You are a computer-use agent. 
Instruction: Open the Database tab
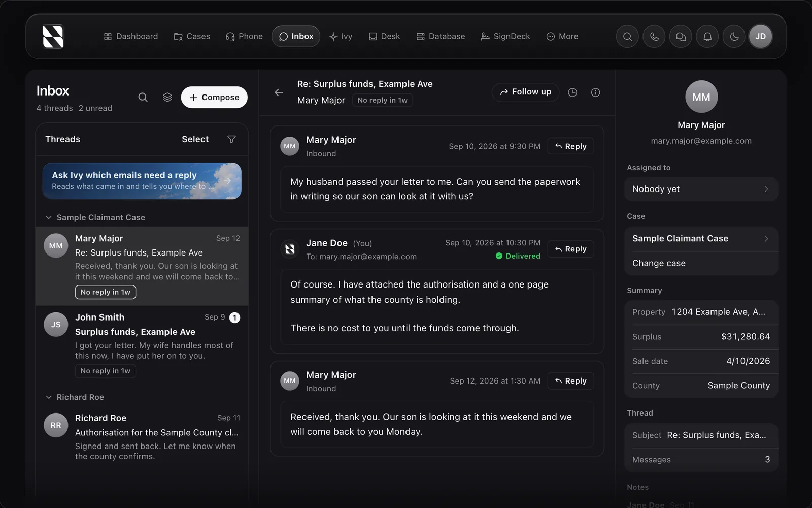click(441, 37)
